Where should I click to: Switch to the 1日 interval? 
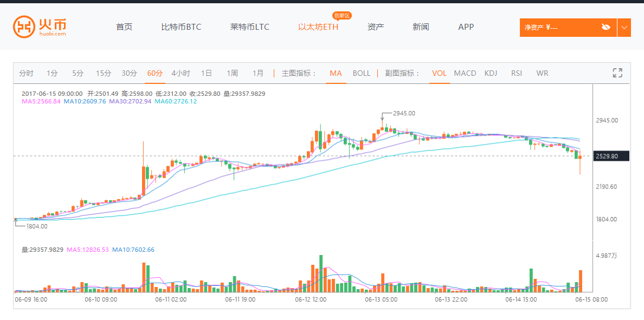tap(207, 73)
